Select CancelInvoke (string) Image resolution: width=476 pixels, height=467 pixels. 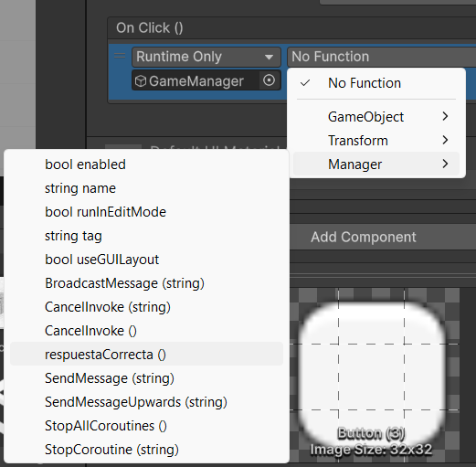(x=146, y=307)
